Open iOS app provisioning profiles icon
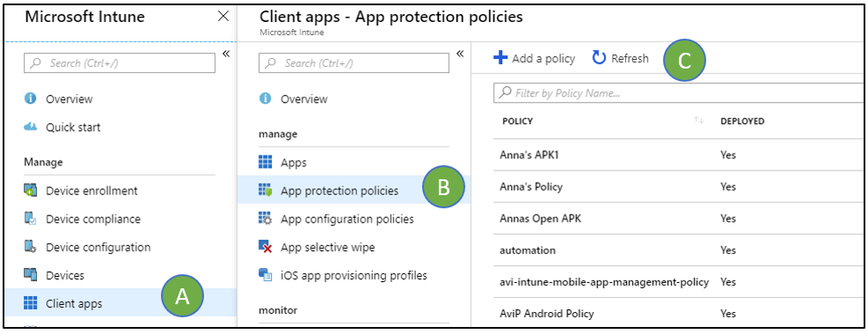This screenshot has width=868, height=334. click(266, 275)
